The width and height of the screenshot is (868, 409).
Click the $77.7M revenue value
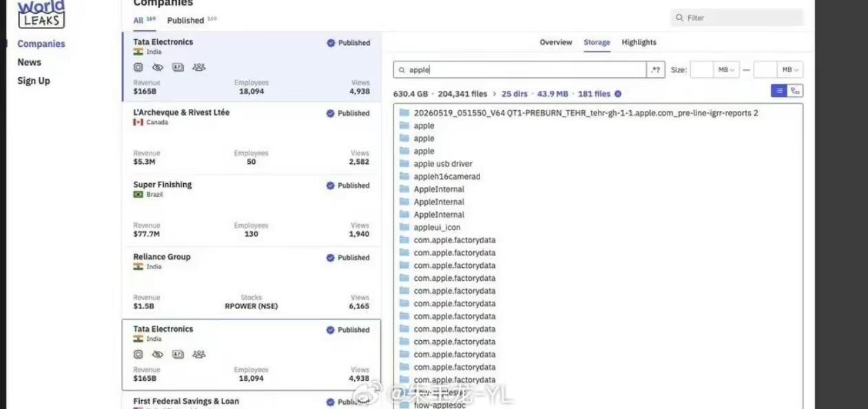click(147, 234)
